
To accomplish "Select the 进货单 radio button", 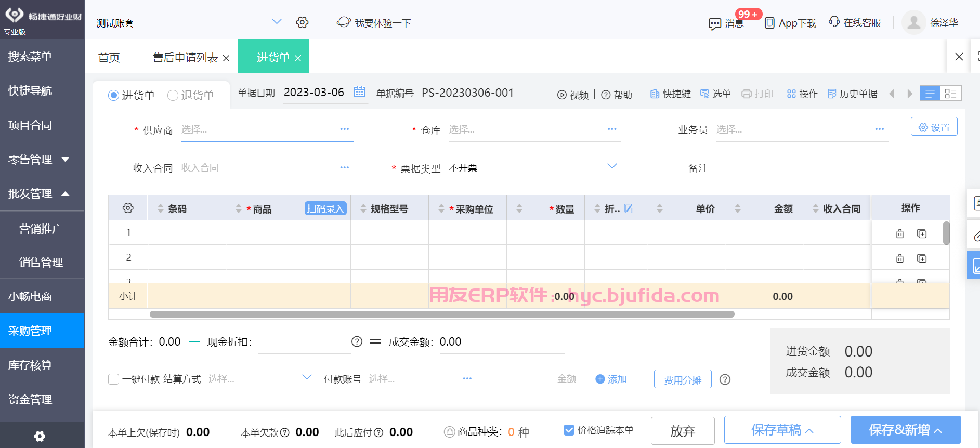I will [113, 96].
